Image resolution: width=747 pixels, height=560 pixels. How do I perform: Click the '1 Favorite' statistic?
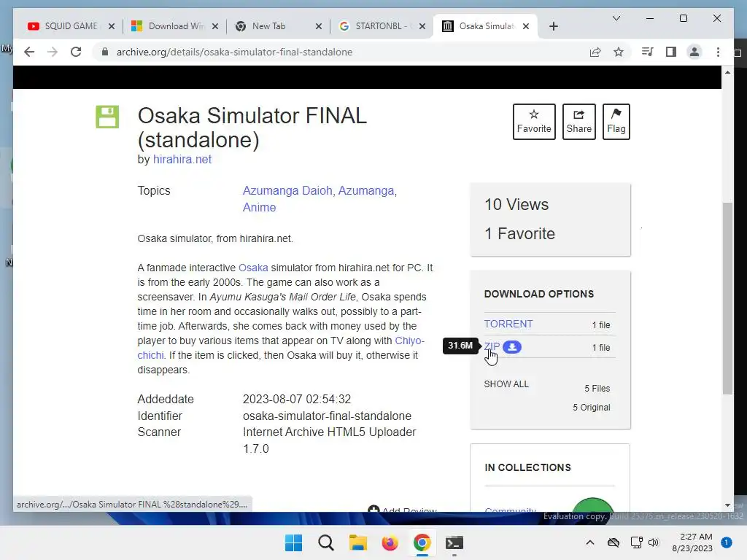(519, 234)
